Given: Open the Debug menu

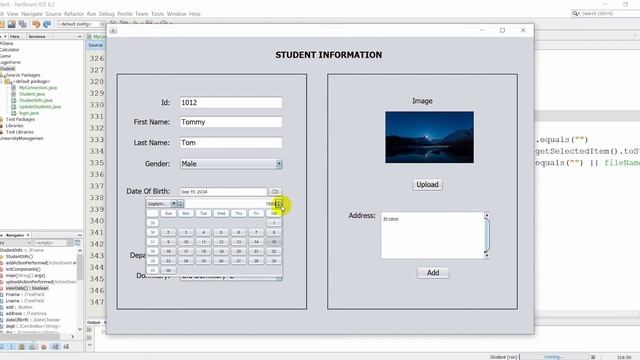Looking at the screenshot, I should tap(107, 14).
